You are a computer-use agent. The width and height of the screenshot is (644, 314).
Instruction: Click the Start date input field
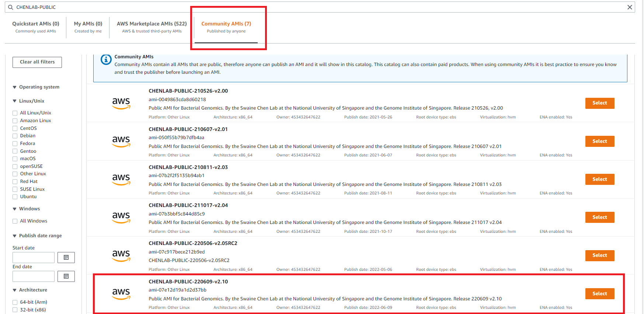(x=34, y=258)
